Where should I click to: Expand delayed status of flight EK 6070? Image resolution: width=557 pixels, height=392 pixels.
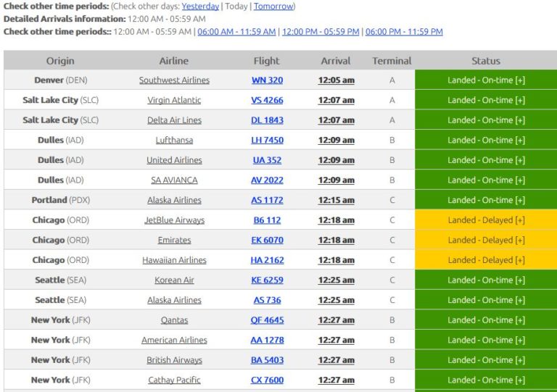[486, 240]
